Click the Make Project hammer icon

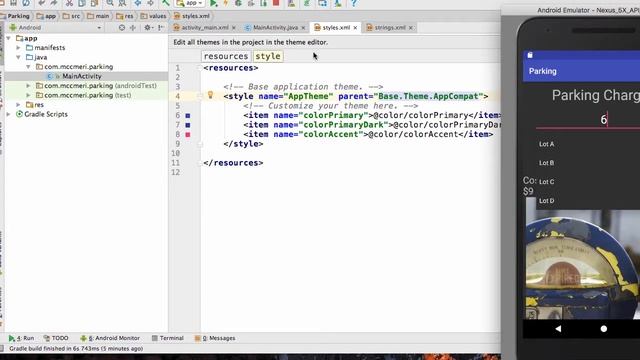(165, 3)
